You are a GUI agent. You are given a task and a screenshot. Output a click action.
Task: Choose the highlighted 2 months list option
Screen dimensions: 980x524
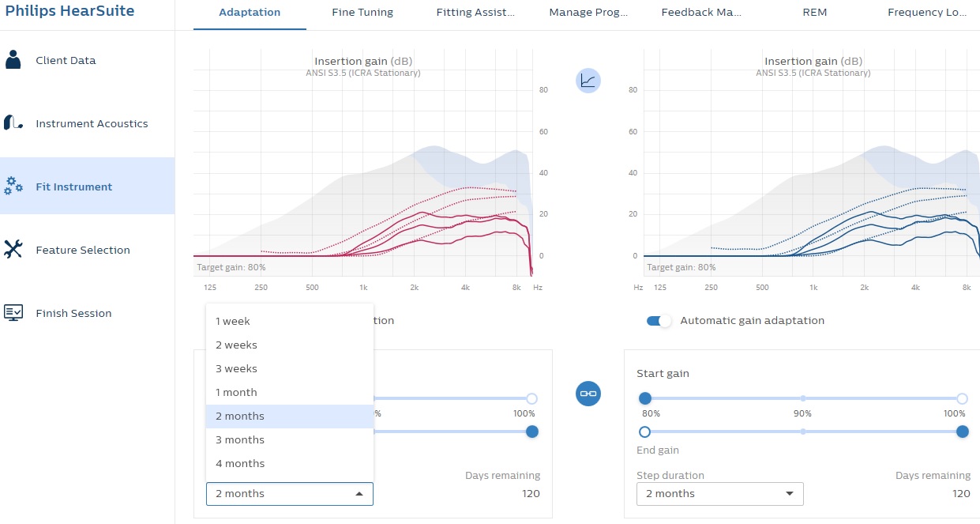tap(289, 416)
